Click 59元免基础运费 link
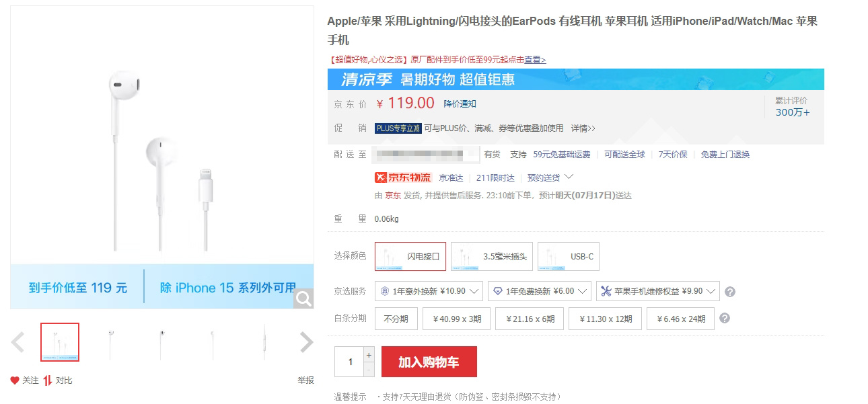 click(x=562, y=155)
